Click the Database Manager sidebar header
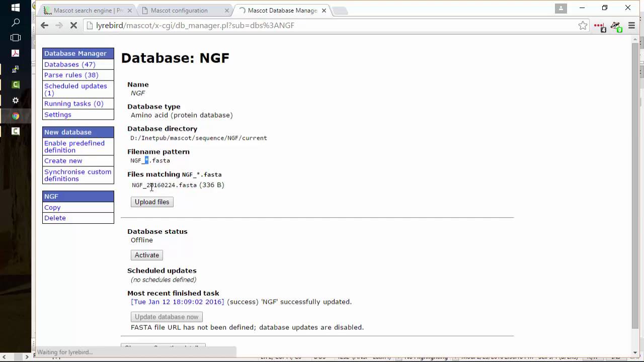The width and height of the screenshot is (644, 362). [x=78, y=53]
